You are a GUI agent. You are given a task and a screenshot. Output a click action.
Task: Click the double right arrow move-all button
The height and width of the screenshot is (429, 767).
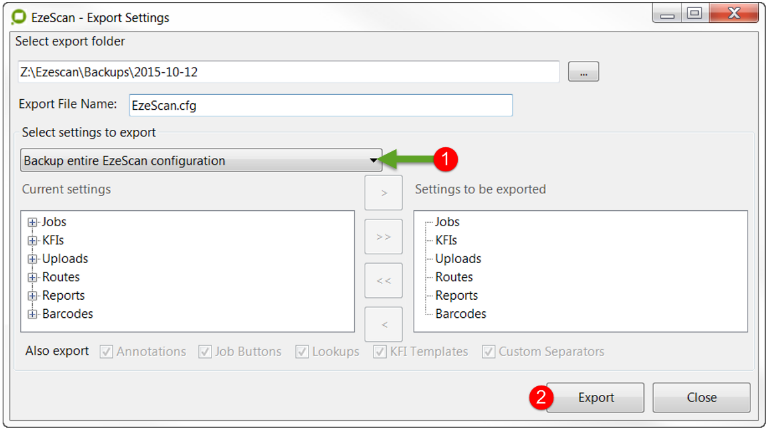(x=384, y=237)
